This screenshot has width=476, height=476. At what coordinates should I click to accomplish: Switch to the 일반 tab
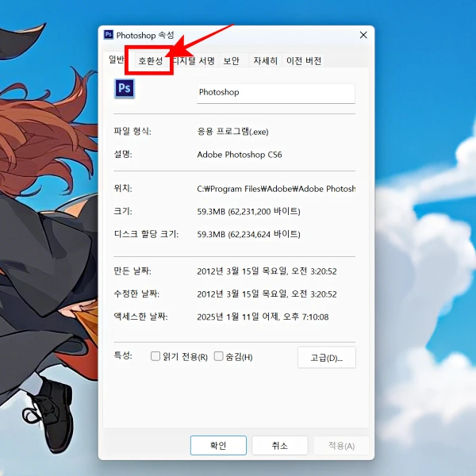117,59
